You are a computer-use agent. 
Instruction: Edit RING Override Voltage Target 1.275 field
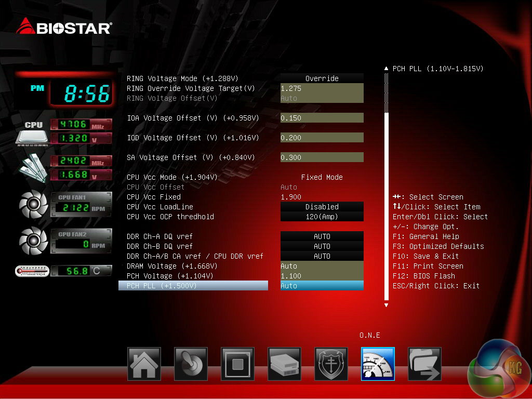point(322,88)
